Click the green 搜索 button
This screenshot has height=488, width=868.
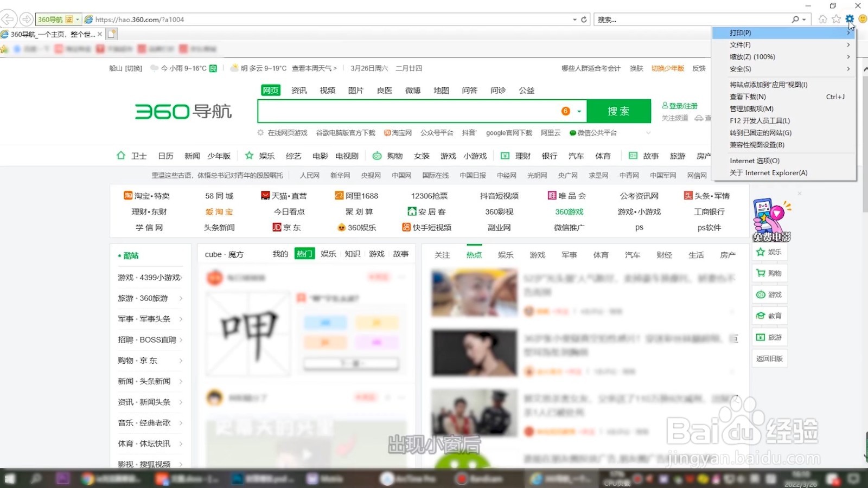(x=618, y=111)
